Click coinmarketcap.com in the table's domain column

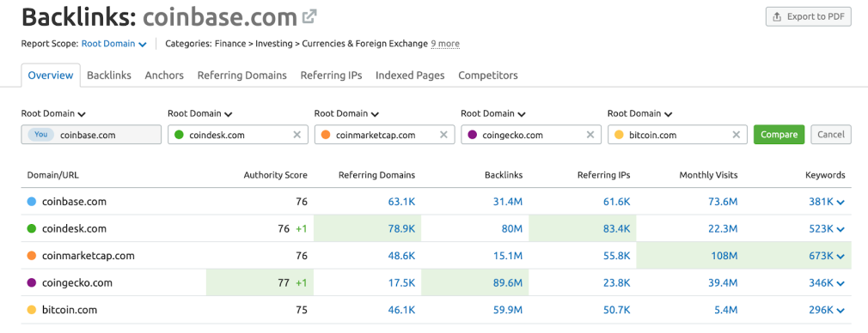tap(88, 256)
